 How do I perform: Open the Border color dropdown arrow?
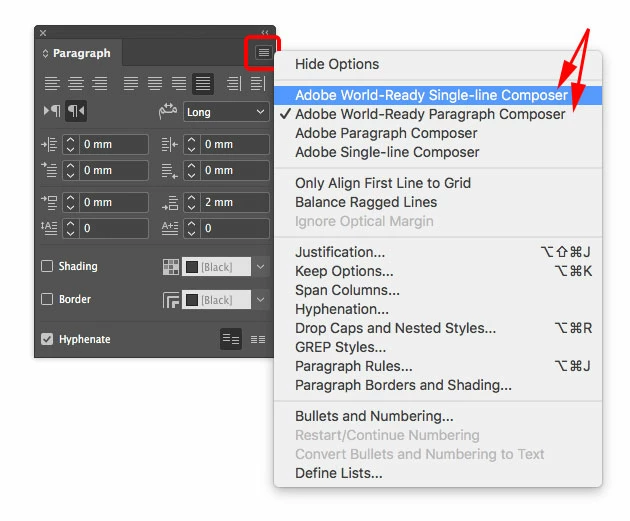[260, 300]
